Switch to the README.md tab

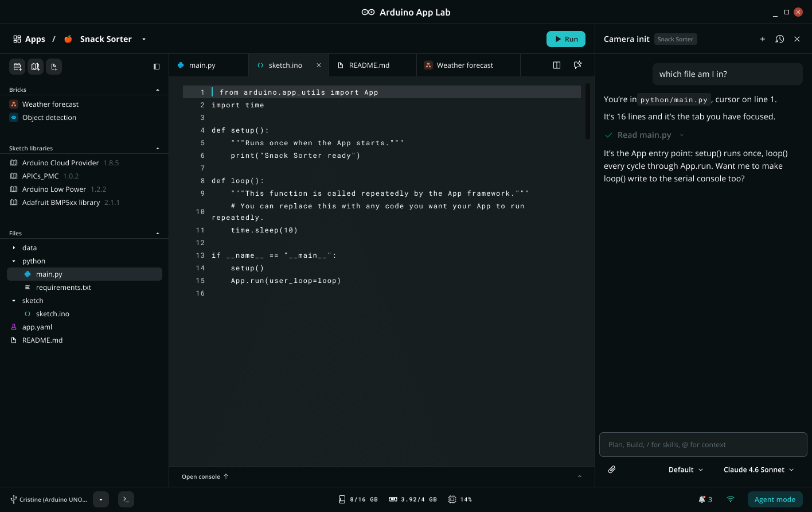pos(373,65)
